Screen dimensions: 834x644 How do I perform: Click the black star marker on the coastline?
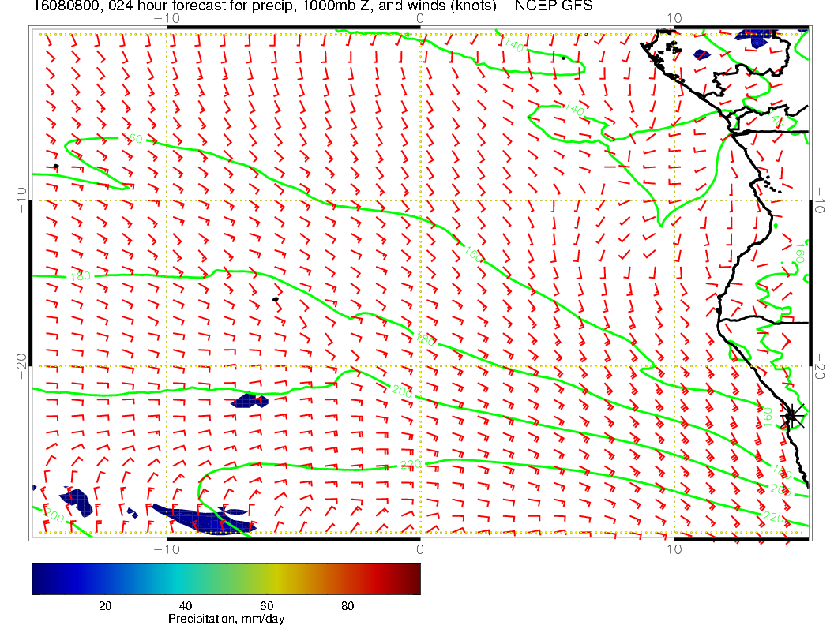[x=791, y=415]
